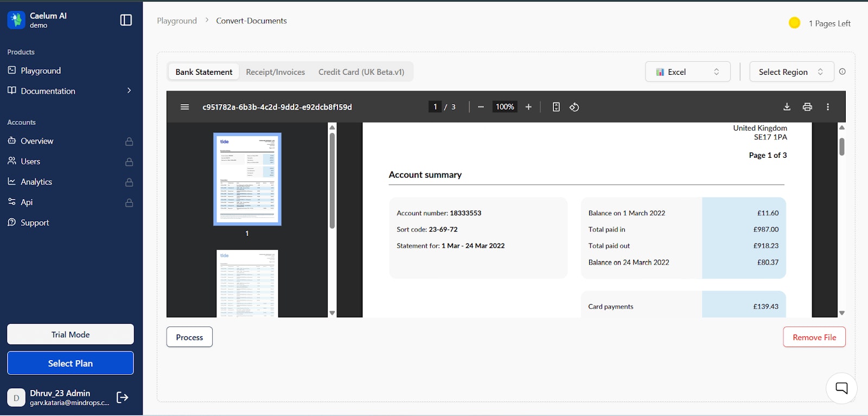The image size is (868, 416).
Task: Click the Select Plan button
Action: 71,363
